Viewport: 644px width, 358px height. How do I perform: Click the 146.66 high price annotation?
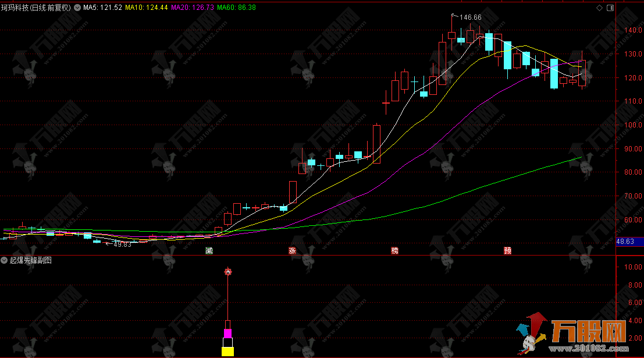coord(470,17)
